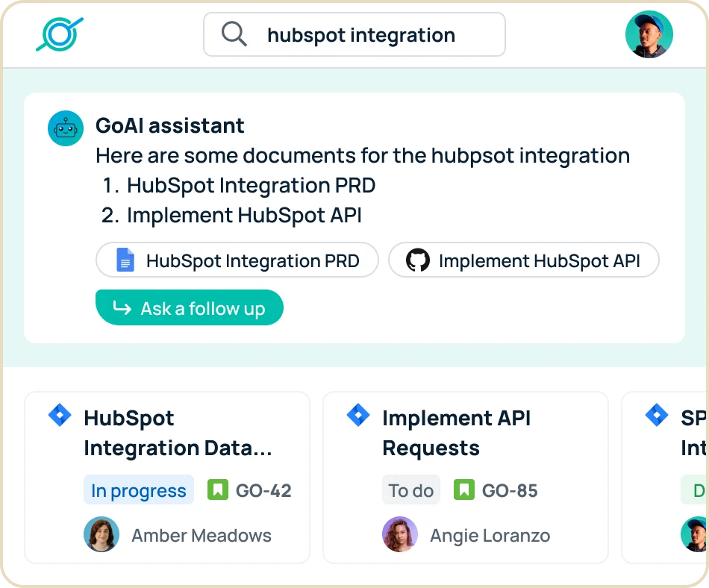The height and width of the screenshot is (588, 709).
Task: Click the green bookmark icon next to GO-85
Action: (x=464, y=490)
